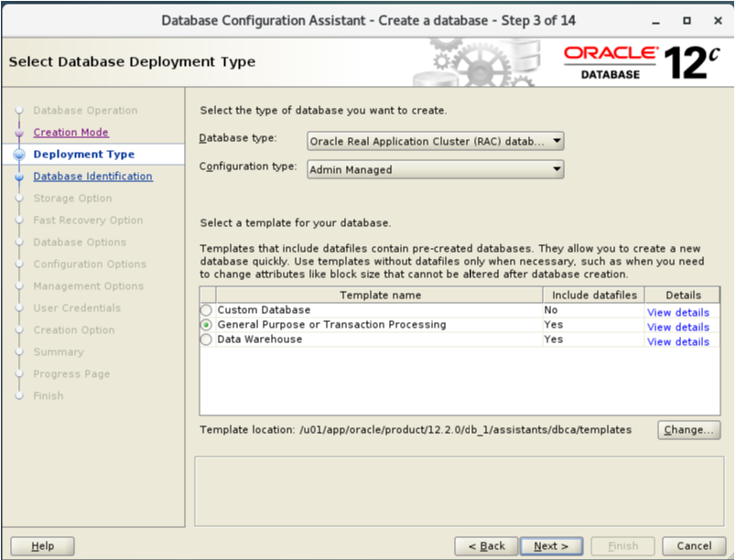Click the User Credentials step label
Image resolution: width=736 pixels, height=560 pixels.
[77, 308]
